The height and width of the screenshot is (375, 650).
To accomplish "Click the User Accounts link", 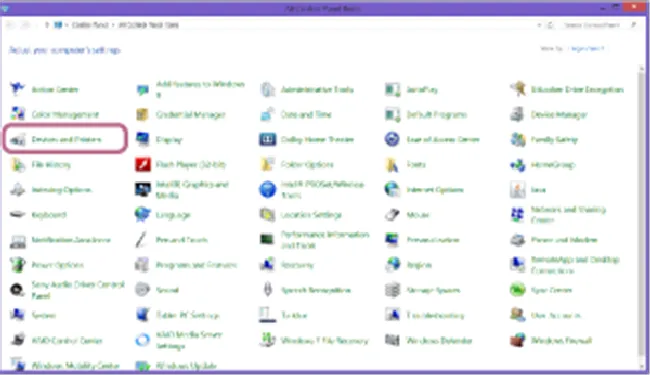I will pos(555,315).
